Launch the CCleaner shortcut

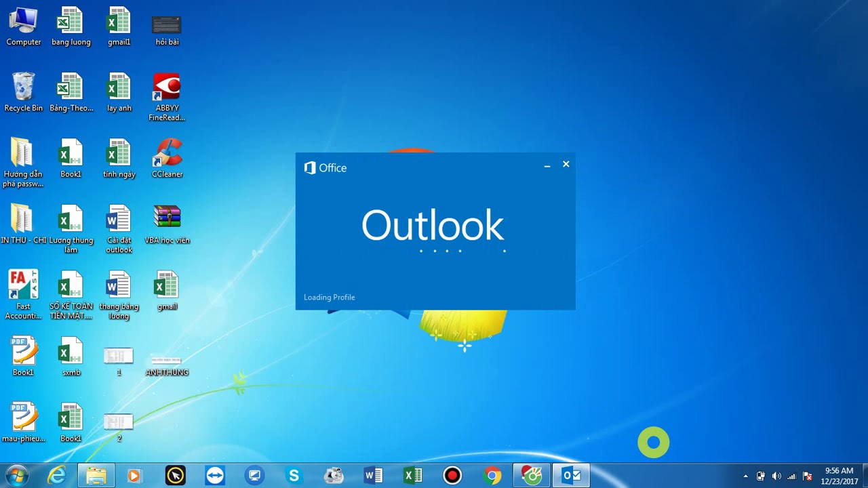click(x=167, y=159)
